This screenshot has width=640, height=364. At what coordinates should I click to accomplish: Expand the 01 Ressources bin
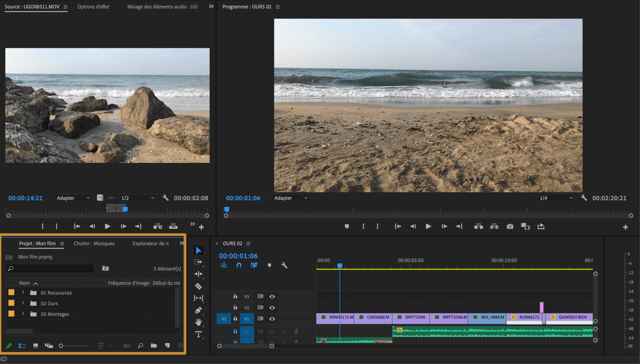click(23, 292)
